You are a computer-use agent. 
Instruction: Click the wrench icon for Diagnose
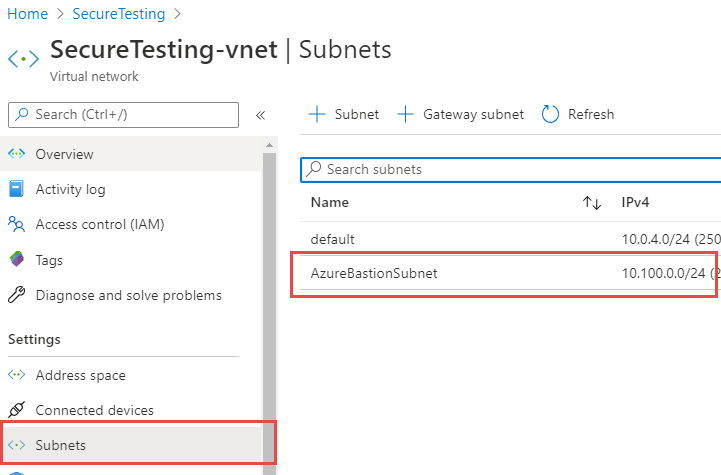pos(17,294)
